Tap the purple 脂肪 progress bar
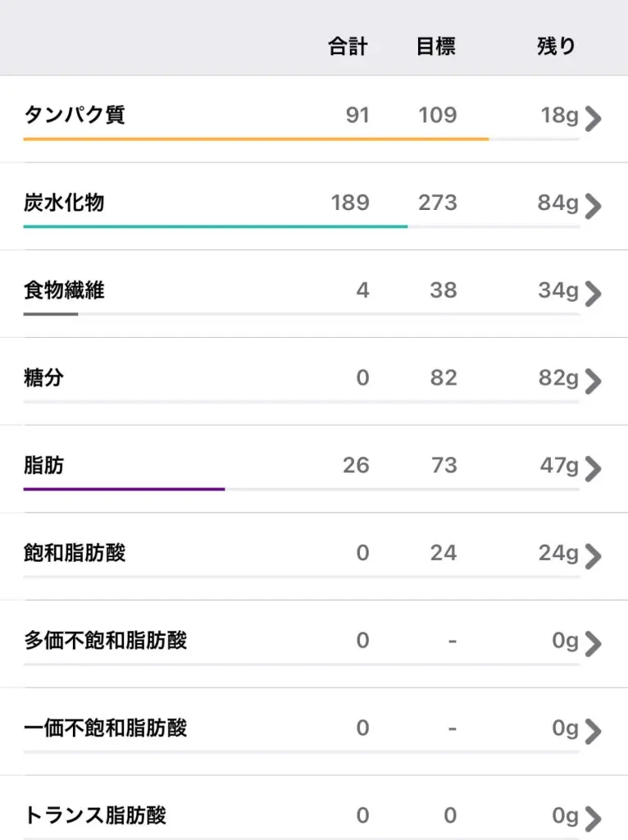628x840 pixels. (124, 489)
